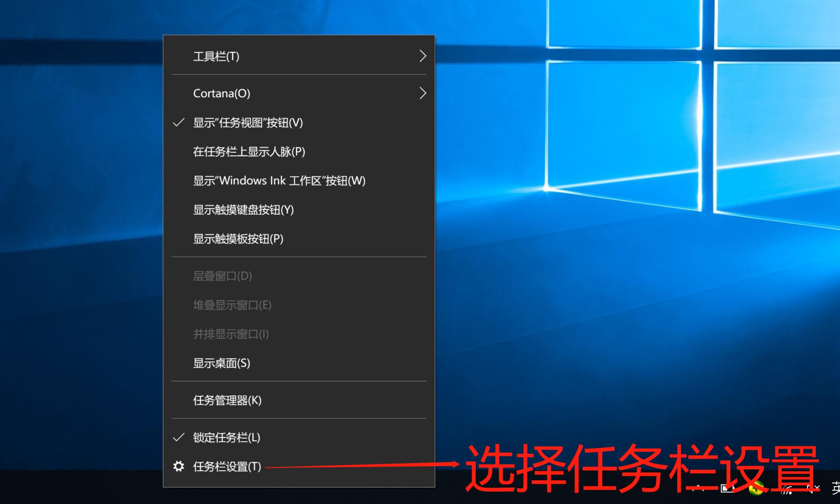Click the 层叠窗口 grayed menu entry
This screenshot has width=840, height=504.
pos(223,276)
